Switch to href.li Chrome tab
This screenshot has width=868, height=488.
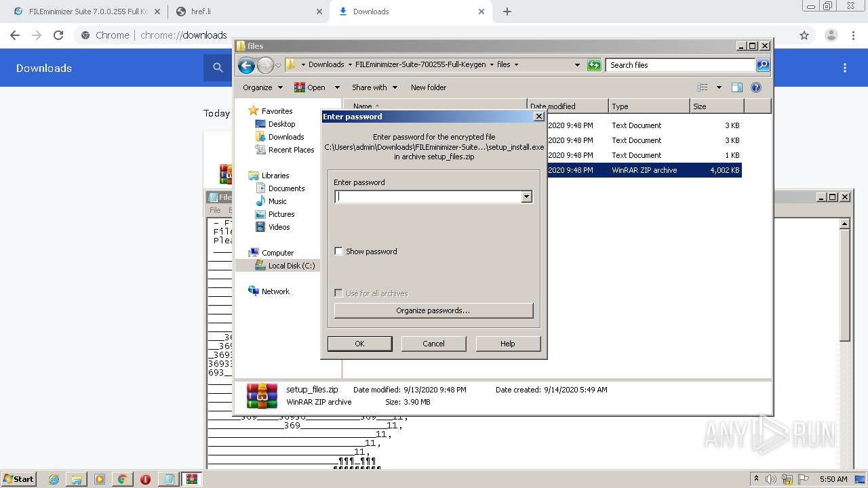pos(248,12)
